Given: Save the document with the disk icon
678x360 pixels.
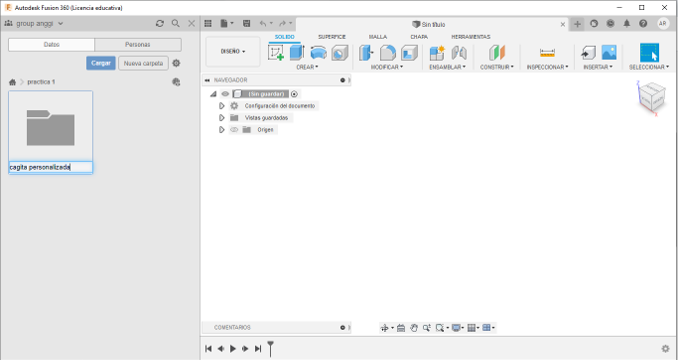Looking at the screenshot, I should (x=246, y=24).
